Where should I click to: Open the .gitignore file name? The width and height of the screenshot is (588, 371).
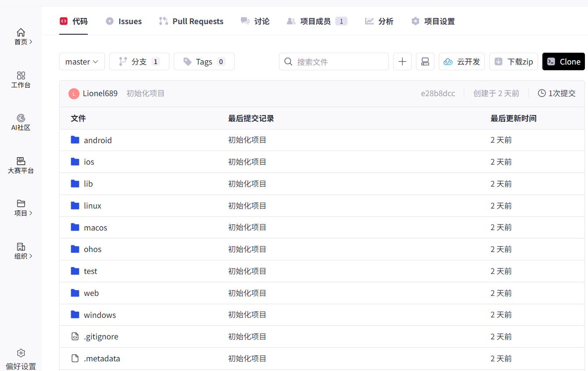click(x=101, y=336)
